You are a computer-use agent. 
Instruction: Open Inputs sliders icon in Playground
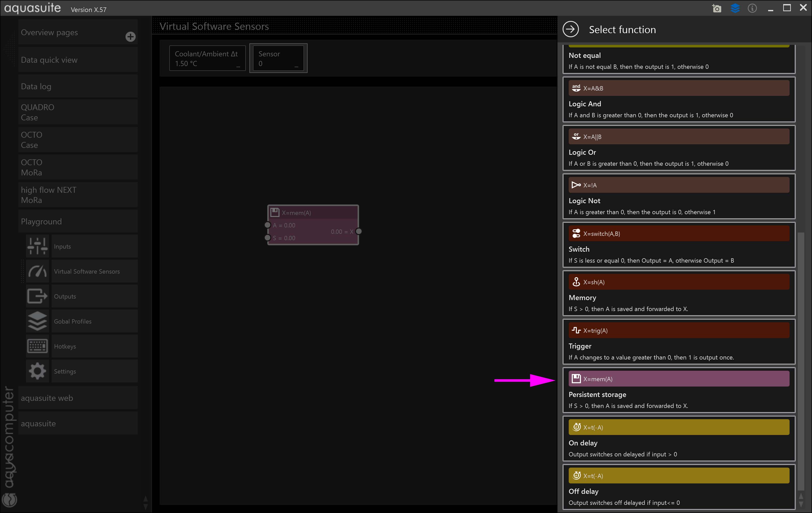tap(37, 246)
